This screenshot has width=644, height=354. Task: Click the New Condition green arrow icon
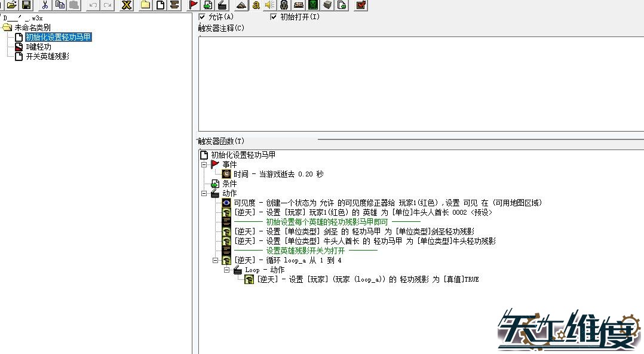coord(207,5)
